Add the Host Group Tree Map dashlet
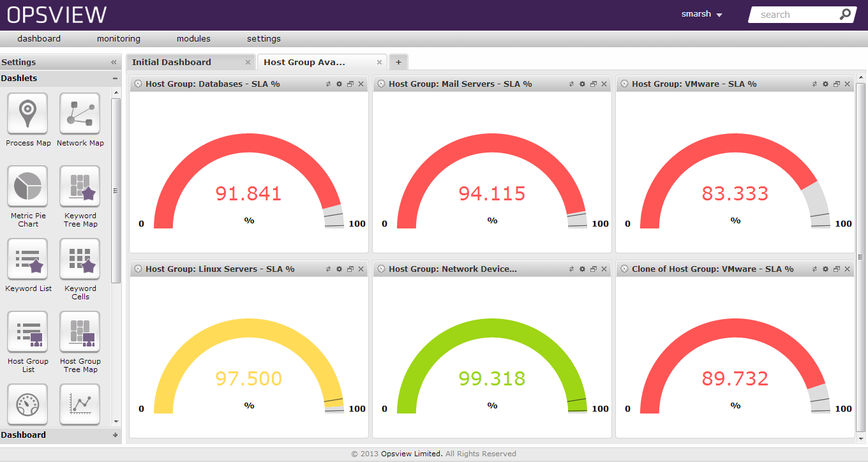The width and height of the screenshot is (868, 462). (x=80, y=332)
